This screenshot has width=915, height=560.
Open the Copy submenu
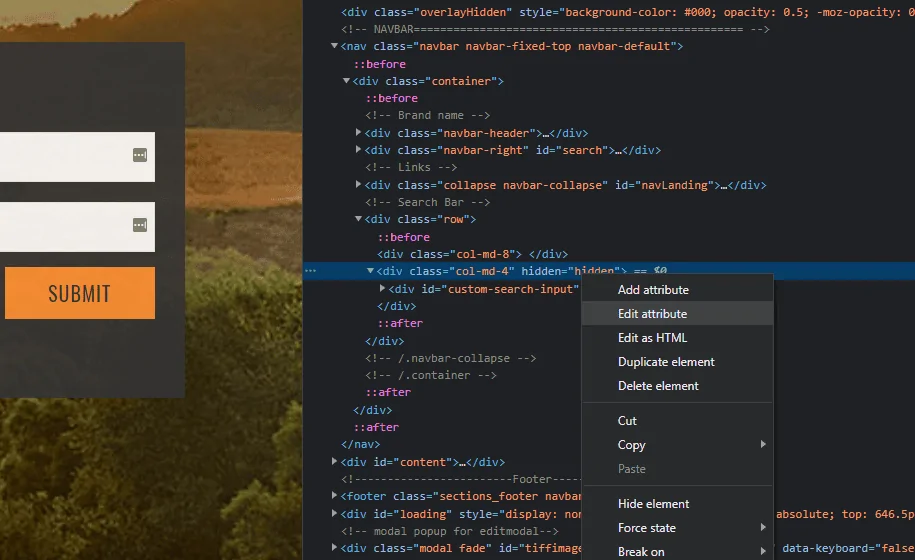677,444
